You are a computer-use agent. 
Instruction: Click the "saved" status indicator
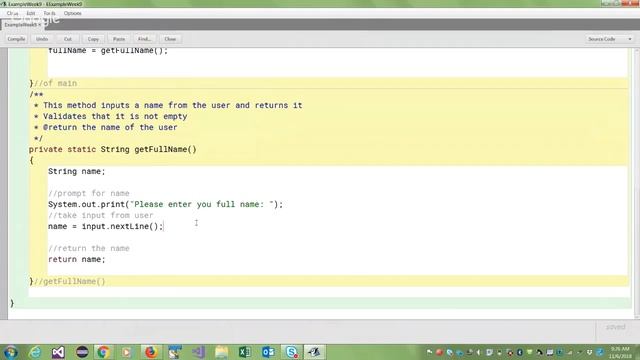[616, 327]
